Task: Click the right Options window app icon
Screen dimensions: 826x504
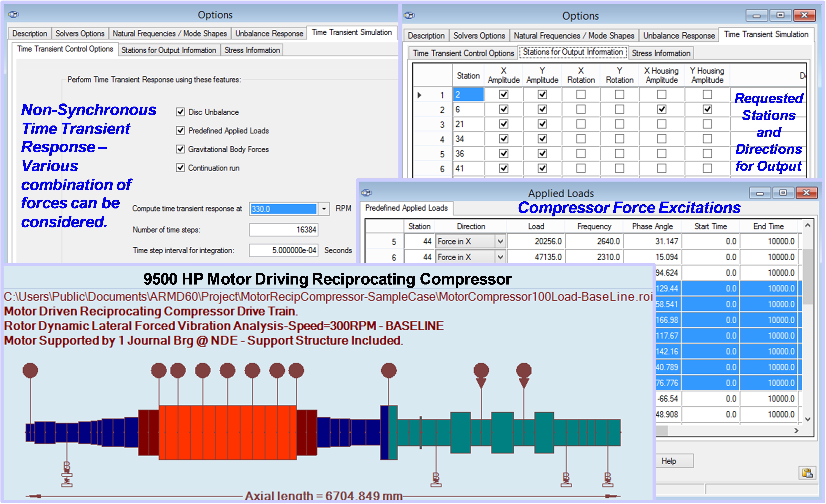Action: (x=409, y=15)
